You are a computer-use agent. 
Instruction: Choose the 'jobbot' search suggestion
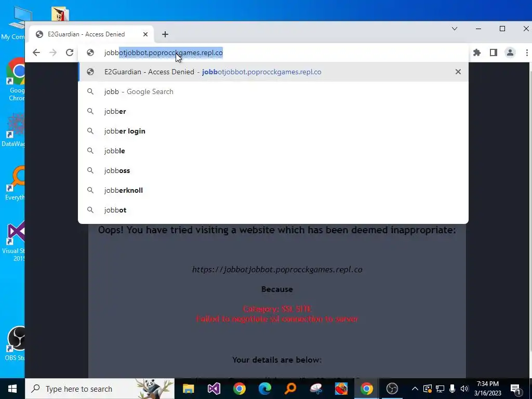pos(273,210)
